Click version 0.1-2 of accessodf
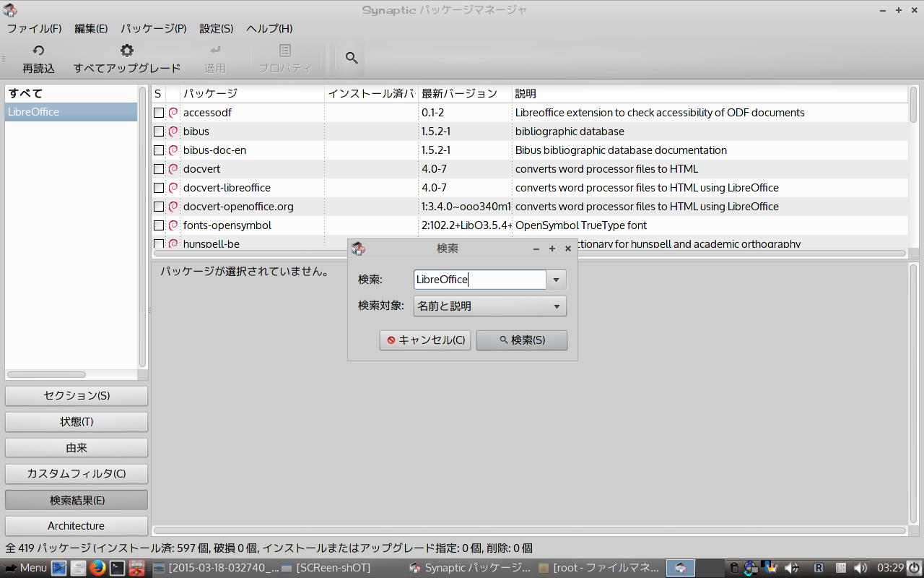Viewport: 924px width, 578px height. 433,113
